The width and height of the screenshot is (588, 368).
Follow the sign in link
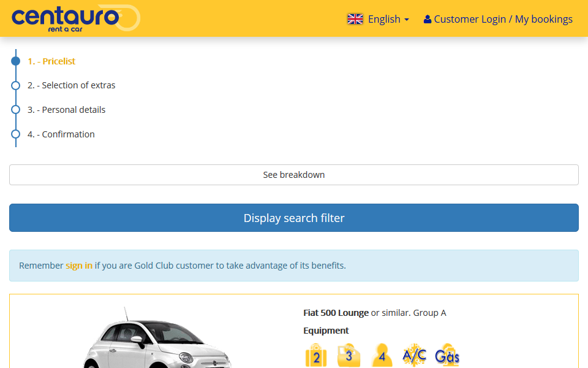tap(79, 266)
